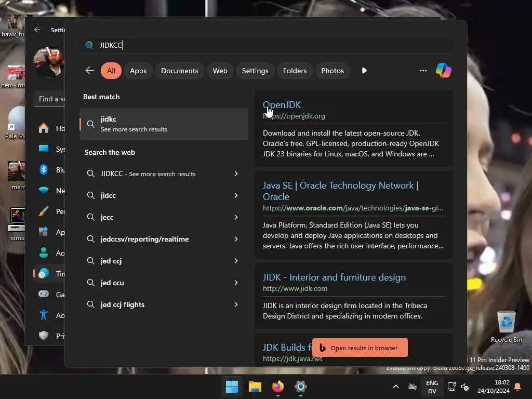The image size is (532, 399).
Task: Open the OpenJDK result link
Action: pos(282,105)
